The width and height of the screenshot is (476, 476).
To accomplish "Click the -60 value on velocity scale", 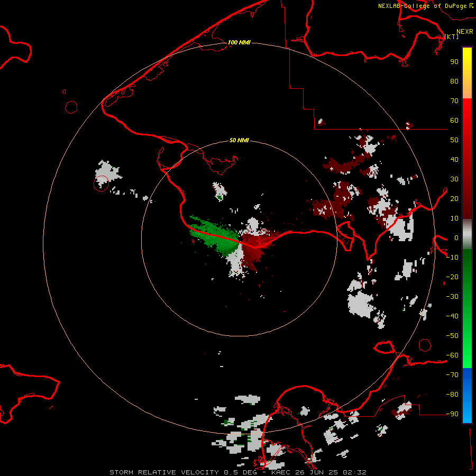I will pos(452,355).
